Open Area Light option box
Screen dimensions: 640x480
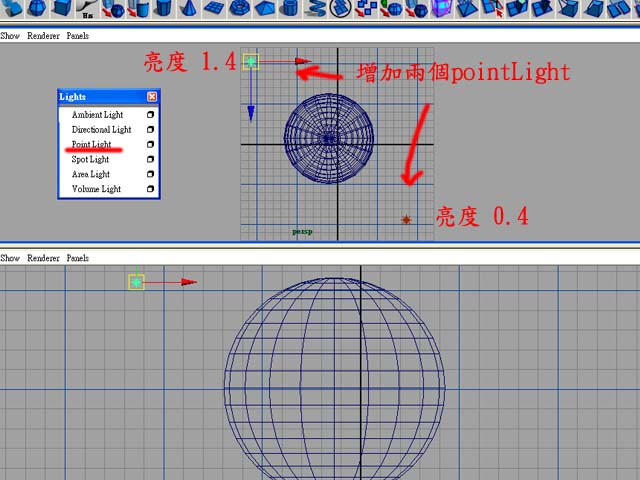[150, 174]
